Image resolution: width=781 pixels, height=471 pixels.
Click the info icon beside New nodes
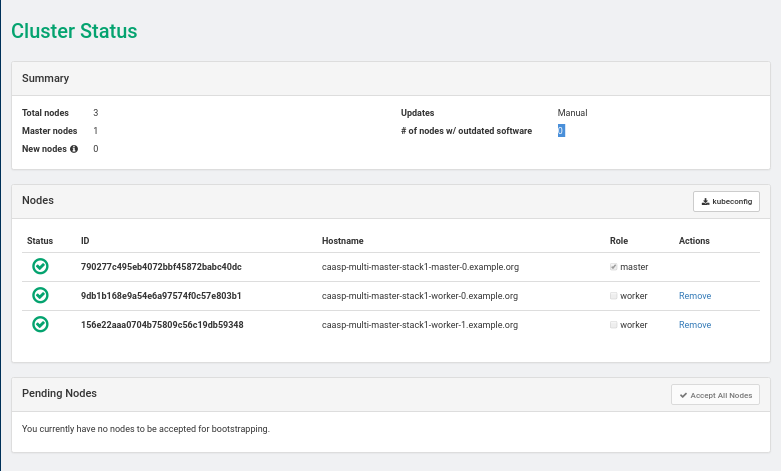pos(74,149)
